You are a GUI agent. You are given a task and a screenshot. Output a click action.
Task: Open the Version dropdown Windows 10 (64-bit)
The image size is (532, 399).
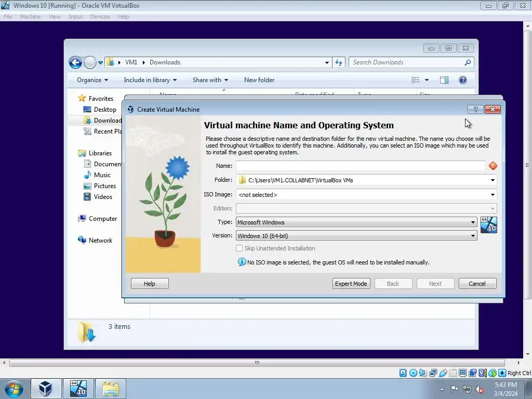pos(356,235)
